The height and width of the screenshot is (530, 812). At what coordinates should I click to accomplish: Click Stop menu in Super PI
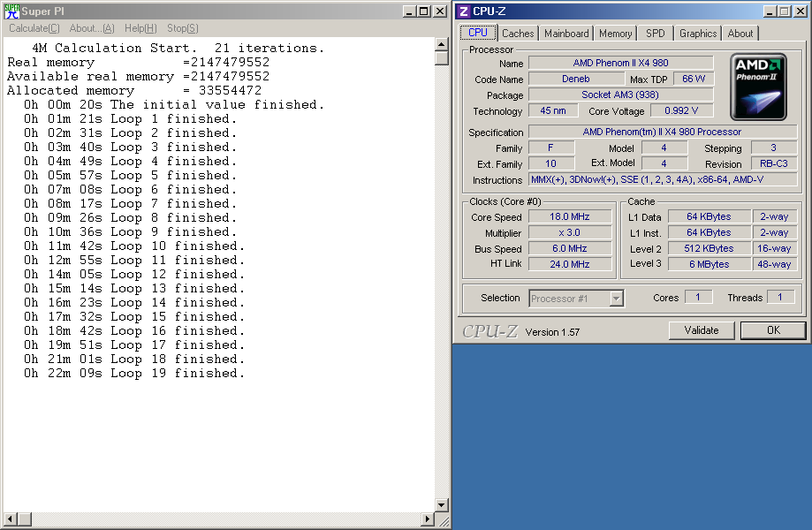click(182, 28)
